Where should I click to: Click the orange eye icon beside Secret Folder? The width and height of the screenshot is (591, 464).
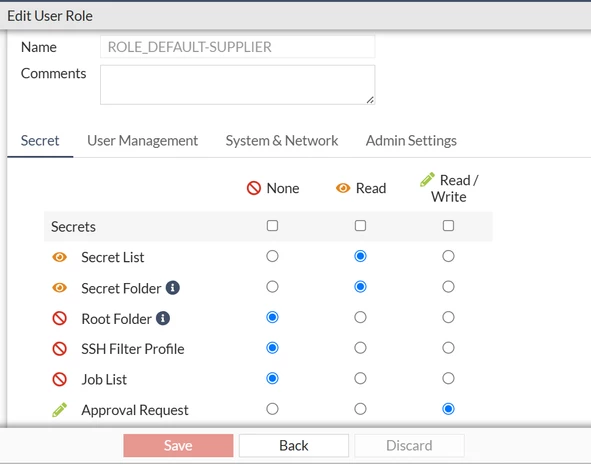(60, 288)
